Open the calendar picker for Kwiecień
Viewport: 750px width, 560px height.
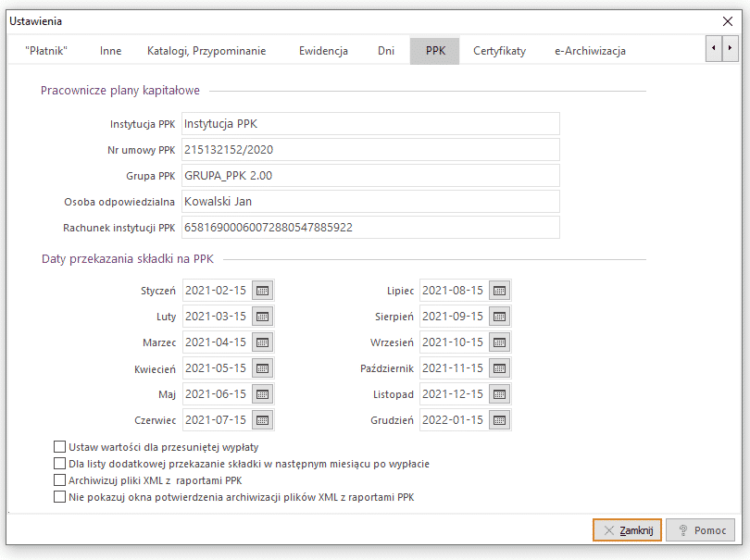tap(262, 368)
